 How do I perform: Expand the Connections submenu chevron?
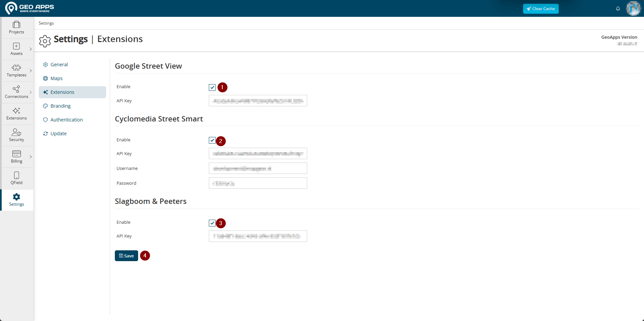pyautogui.click(x=31, y=92)
